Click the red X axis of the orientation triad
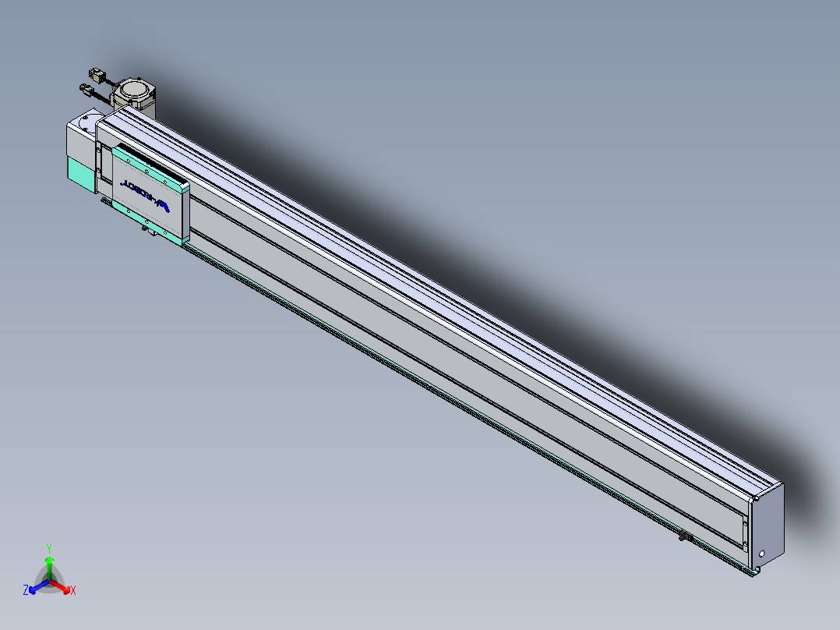Viewport: 840px width, 630px height. 62,586
